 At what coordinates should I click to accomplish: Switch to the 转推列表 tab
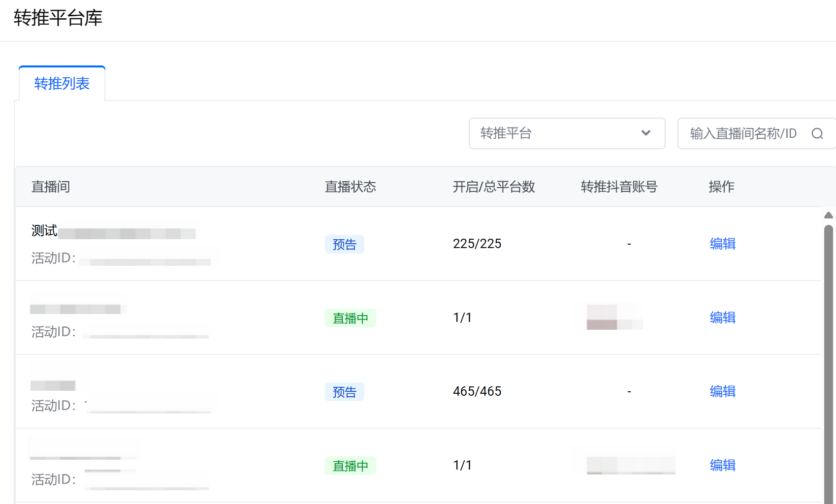(62, 84)
